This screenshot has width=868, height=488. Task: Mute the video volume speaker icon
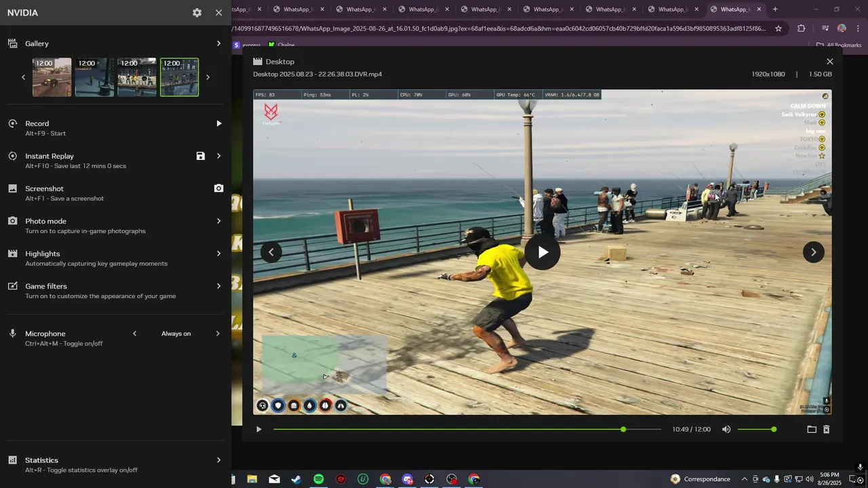[726, 429]
